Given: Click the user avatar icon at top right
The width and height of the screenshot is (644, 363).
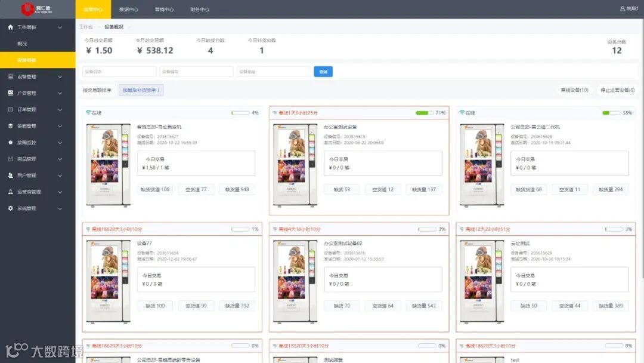Looking at the screenshot, I should [622, 8].
